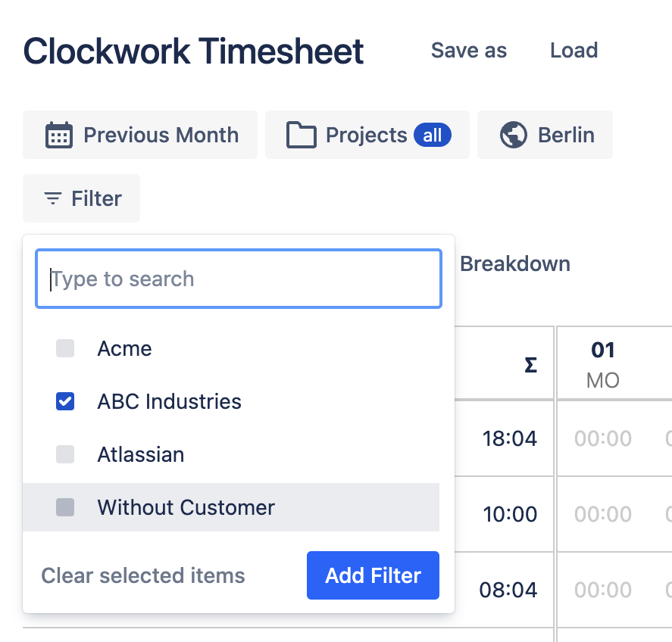The width and height of the screenshot is (672, 642).
Task: Click the globe icon next to Berlin
Action: pyautogui.click(x=514, y=136)
